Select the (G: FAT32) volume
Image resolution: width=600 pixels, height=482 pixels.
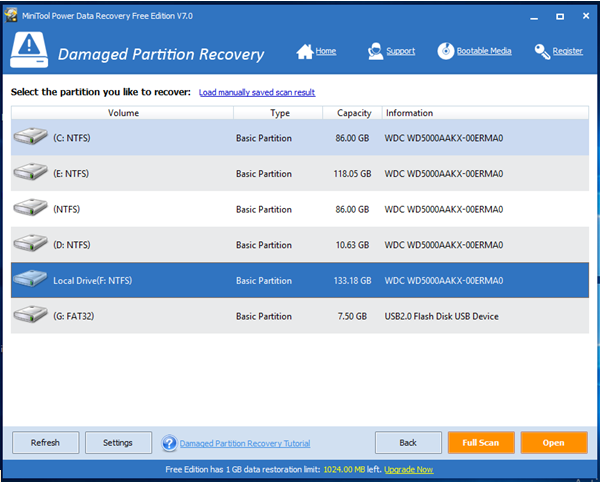[x=300, y=316]
